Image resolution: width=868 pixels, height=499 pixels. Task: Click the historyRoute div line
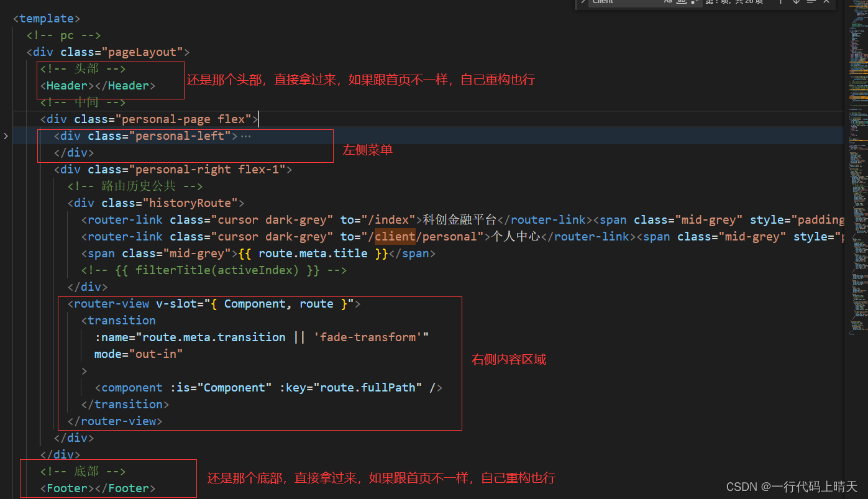tap(156, 203)
